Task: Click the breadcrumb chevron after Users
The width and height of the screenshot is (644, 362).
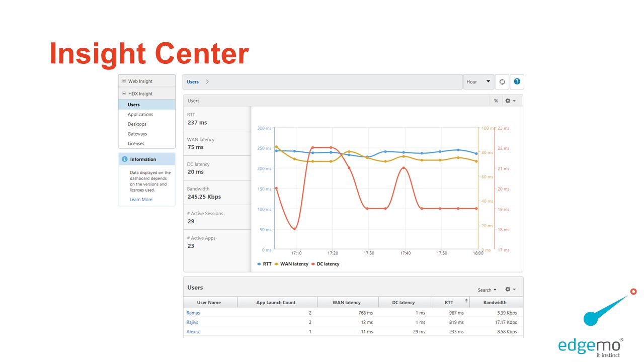Action: tap(207, 82)
